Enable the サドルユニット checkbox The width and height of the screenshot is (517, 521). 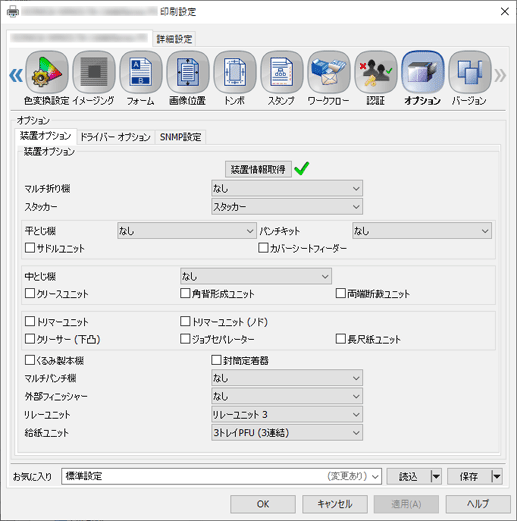(30, 248)
